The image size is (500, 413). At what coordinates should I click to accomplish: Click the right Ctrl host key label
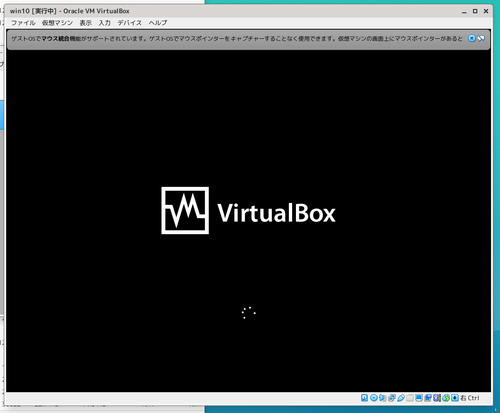click(x=470, y=398)
